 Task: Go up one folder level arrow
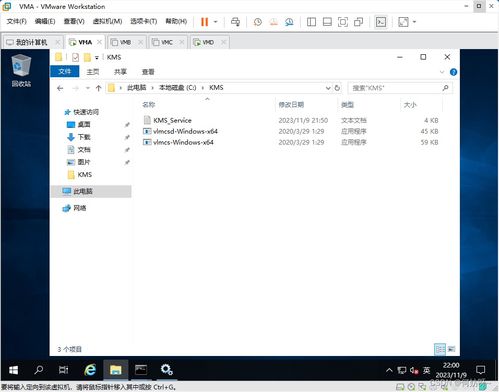click(98, 88)
